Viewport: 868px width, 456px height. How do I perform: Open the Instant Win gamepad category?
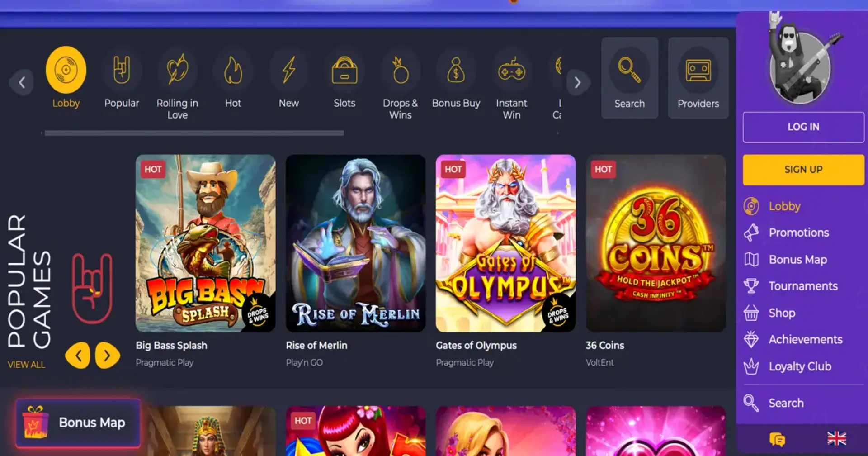click(511, 70)
